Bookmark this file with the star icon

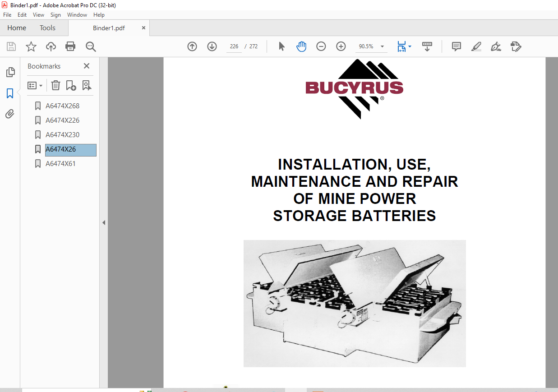31,46
